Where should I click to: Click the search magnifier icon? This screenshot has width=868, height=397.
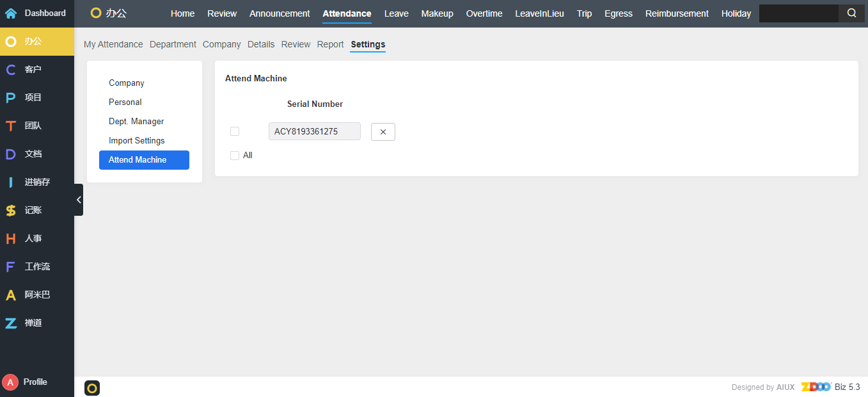(x=851, y=13)
